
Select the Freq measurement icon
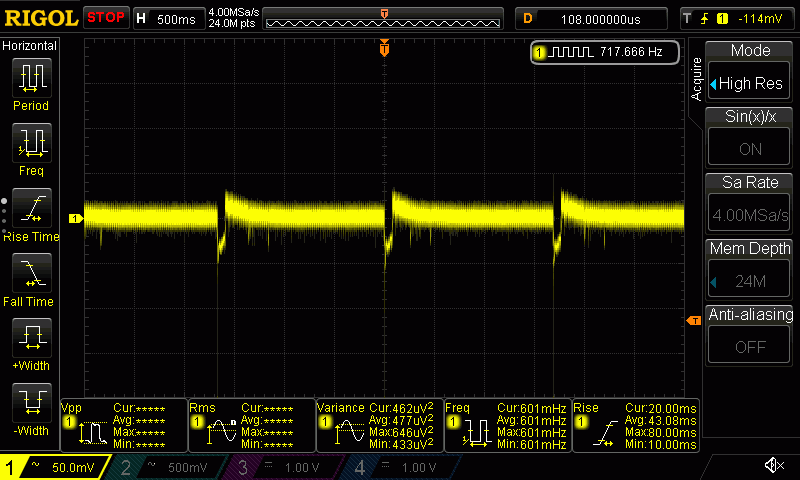click(x=31, y=143)
